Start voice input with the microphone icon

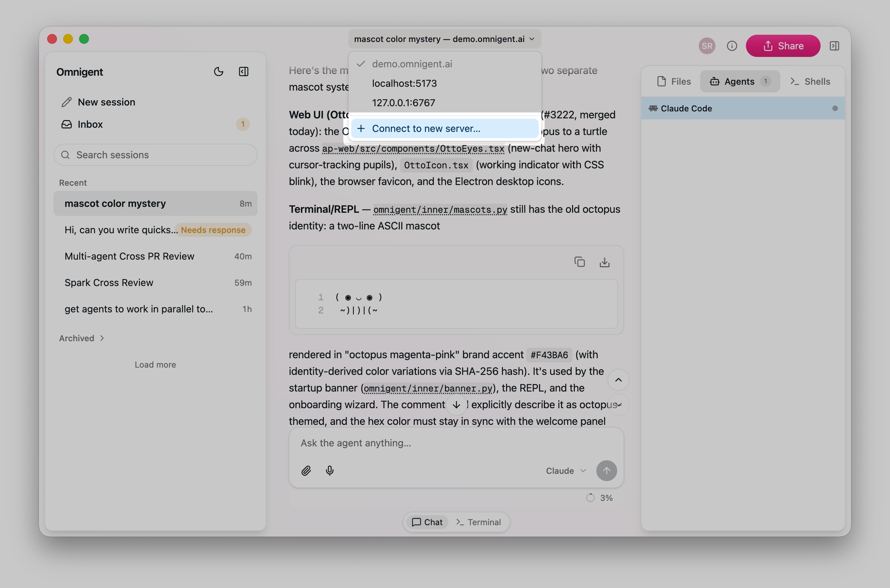(329, 471)
